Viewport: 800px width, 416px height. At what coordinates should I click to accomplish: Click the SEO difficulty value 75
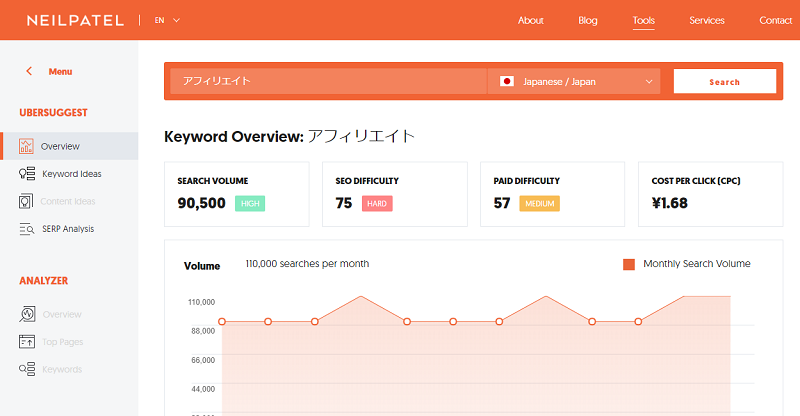(x=344, y=203)
